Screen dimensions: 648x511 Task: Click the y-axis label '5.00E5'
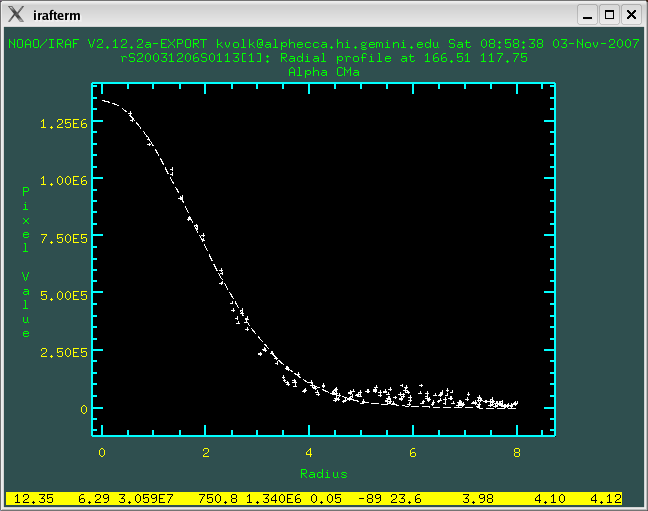(64, 296)
